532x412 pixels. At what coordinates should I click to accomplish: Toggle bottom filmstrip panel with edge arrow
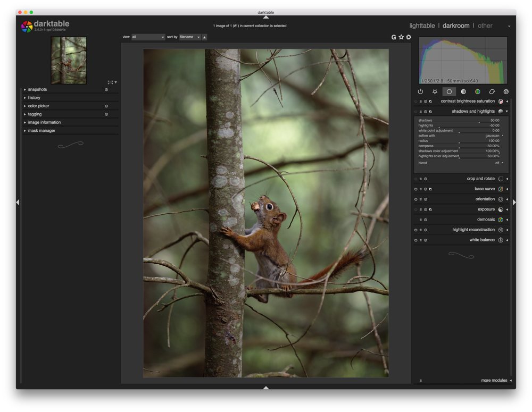(266, 387)
